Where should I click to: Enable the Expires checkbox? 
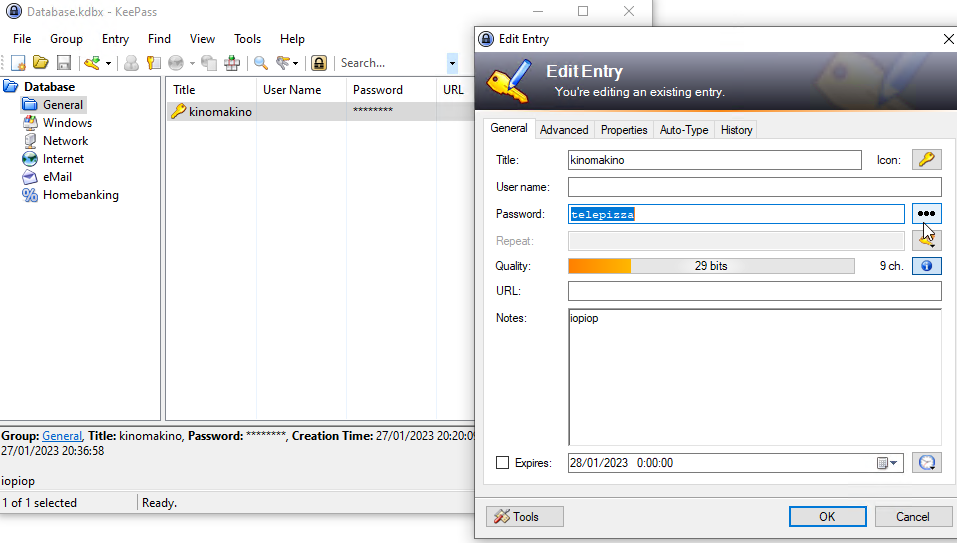503,463
